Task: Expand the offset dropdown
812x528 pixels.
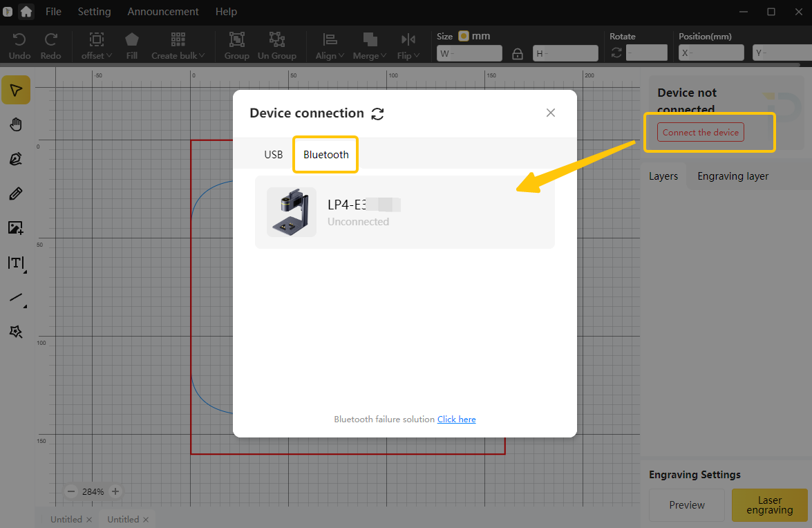Action: pos(97,46)
